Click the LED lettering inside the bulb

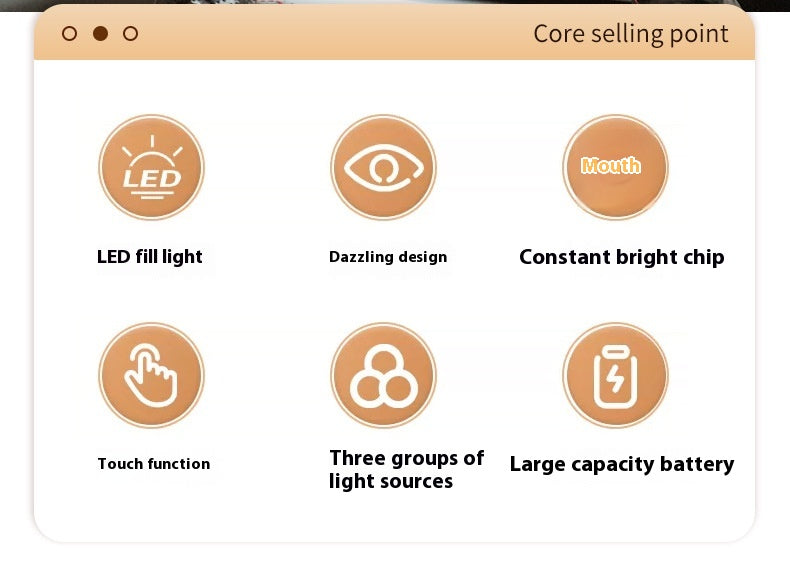pyautogui.click(x=152, y=178)
